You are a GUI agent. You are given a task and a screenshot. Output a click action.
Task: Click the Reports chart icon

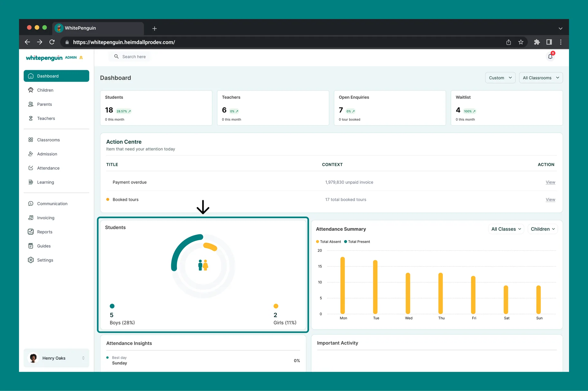31,232
